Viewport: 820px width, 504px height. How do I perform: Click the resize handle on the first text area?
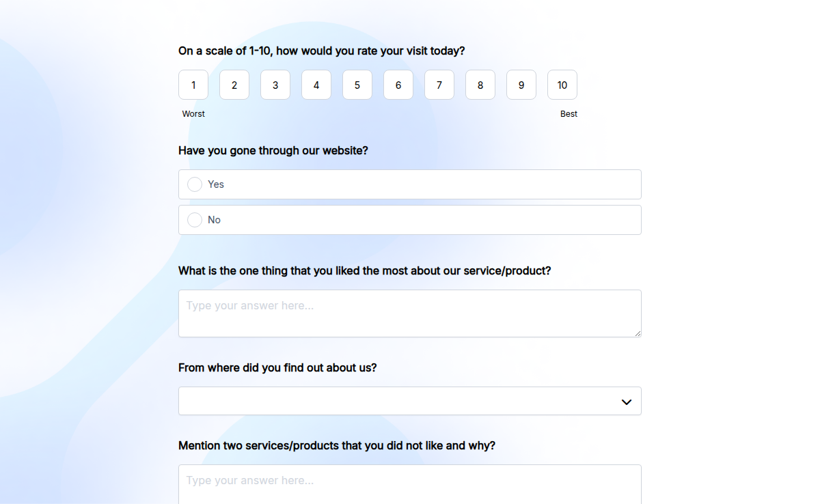pos(638,334)
